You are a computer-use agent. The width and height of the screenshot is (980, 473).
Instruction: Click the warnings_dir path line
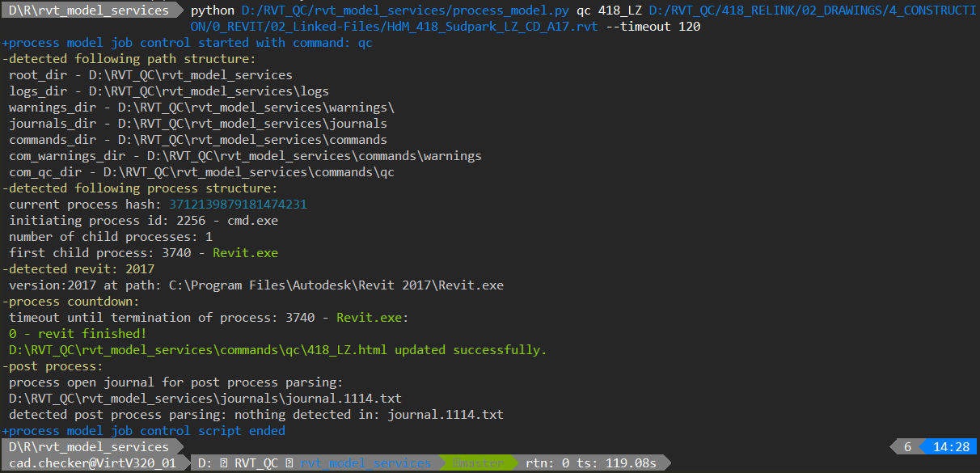click(201, 108)
